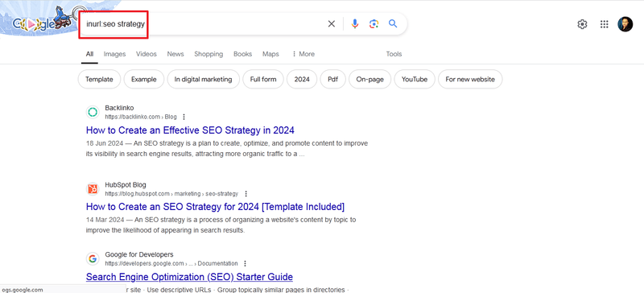Apply the Pdf filter chip
The width and height of the screenshot is (644, 293).
332,80
